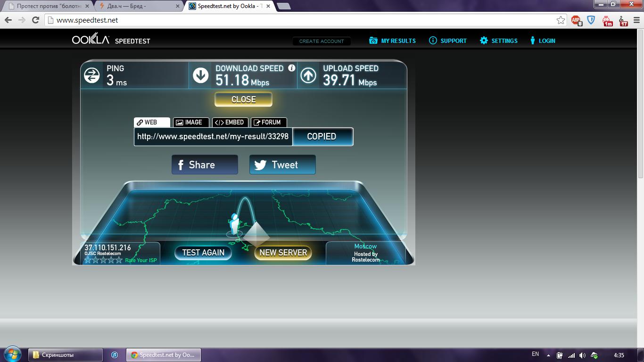Click the upload arrow icon

click(308, 75)
